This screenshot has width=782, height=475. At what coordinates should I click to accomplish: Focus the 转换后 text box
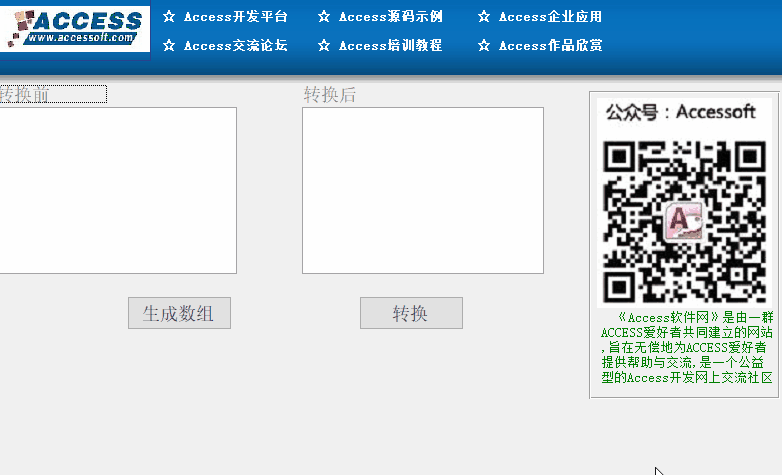coord(422,190)
